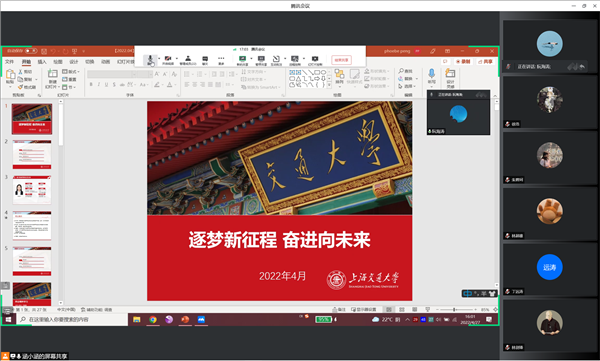Open comments icon in PowerPoint header
The height and width of the screenshot is (361, 600).
pos(445,62)
